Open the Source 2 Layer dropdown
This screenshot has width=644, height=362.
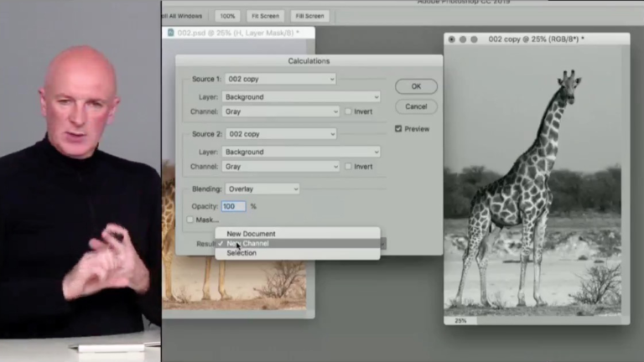(300, 152)
